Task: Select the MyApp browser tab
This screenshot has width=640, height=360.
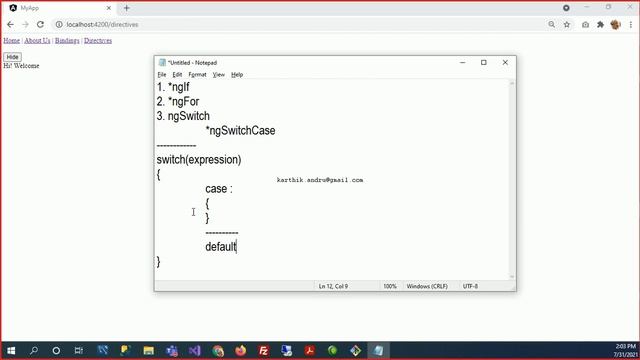Action: coord(60,8)
